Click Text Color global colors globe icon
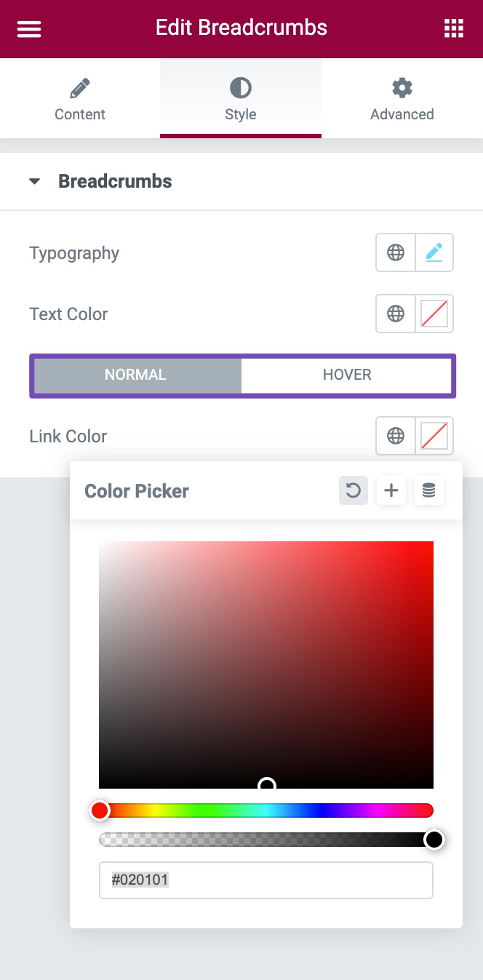This screenshot has width=483, height=980. coord(396,314)
